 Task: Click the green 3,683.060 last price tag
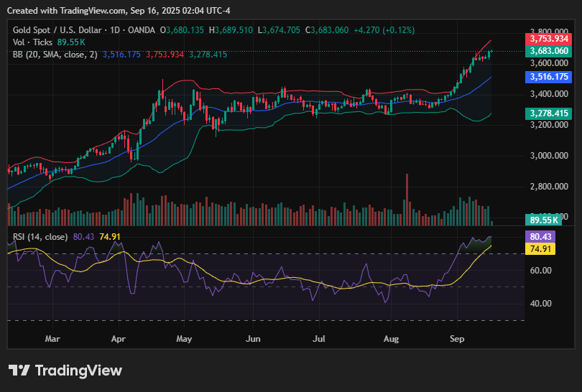[549, 51]
